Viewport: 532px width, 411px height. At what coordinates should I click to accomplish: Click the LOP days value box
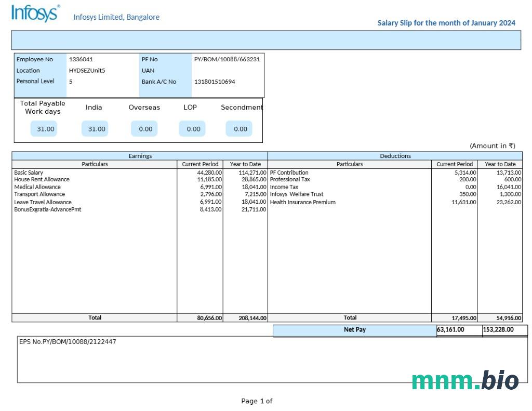click(x=192, y=129)
